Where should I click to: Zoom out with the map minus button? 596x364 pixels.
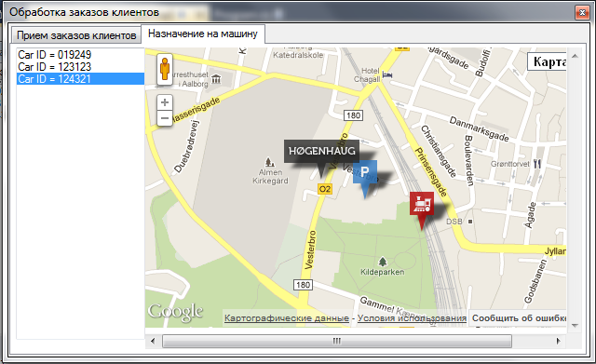165,118
